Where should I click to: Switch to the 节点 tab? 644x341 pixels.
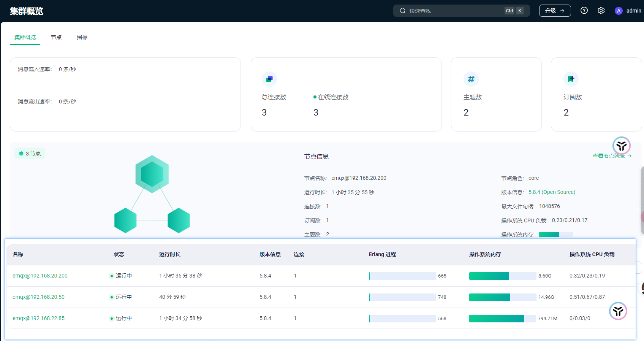tap(56, 37)
